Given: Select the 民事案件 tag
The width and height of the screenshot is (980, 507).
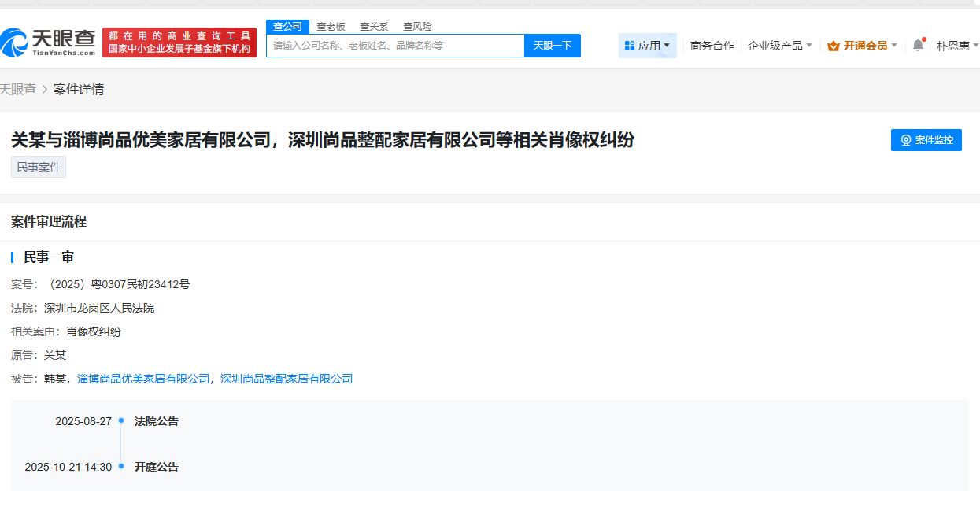Looking at the screenshot, I should [x=39, y=167].
